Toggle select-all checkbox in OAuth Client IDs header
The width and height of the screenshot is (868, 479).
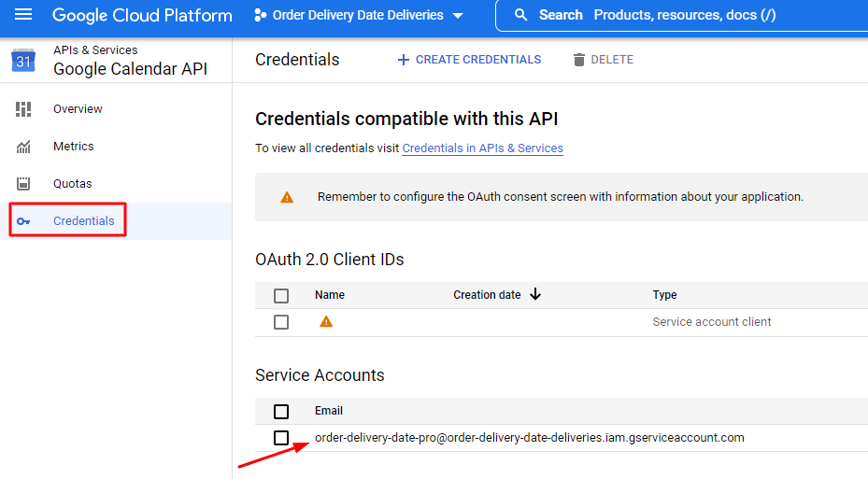point(281,296)
